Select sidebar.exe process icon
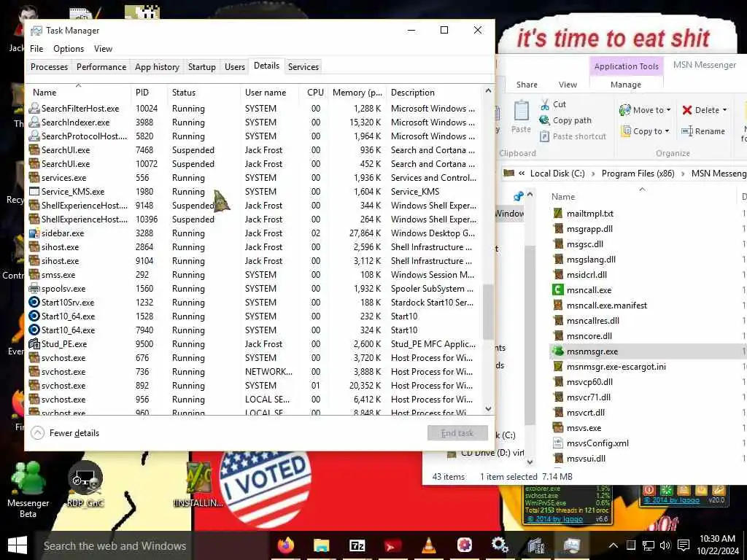Viewport: 747px width, 560px height. [34, 233]
